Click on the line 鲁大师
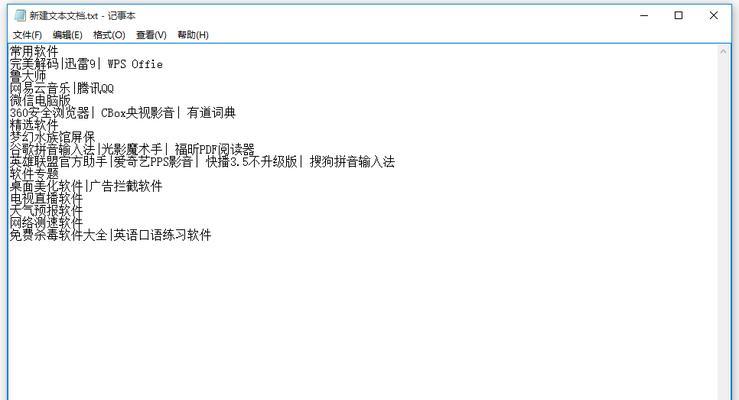The width and height of the screenshot is (739, 400). point(28,76)
